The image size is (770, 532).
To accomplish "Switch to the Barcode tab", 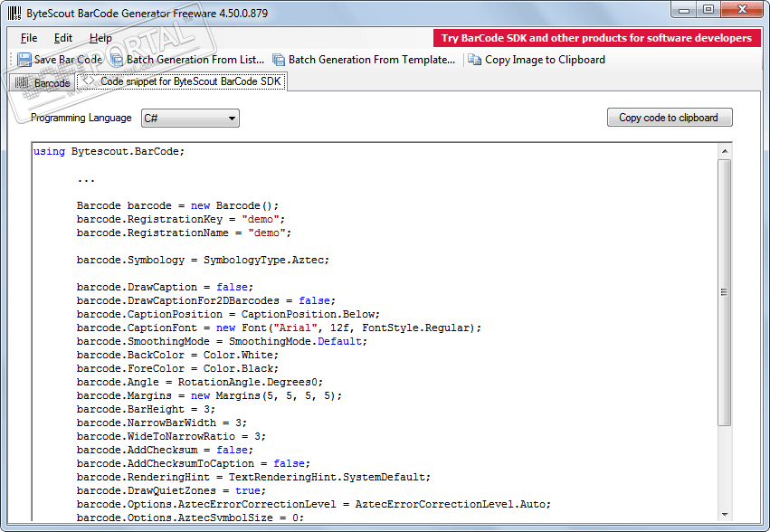I will (x=43, y=82).
